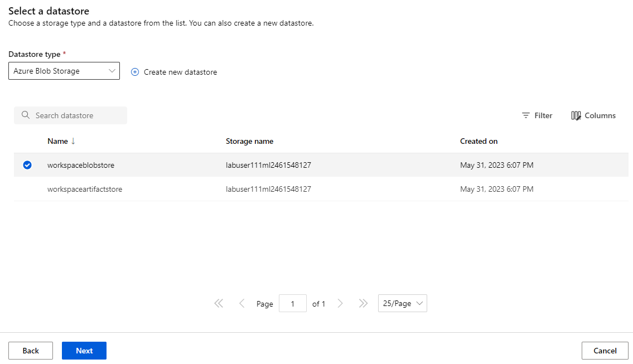Click the Created on column header
The image size is (633, 364).
tap(479, 141)
